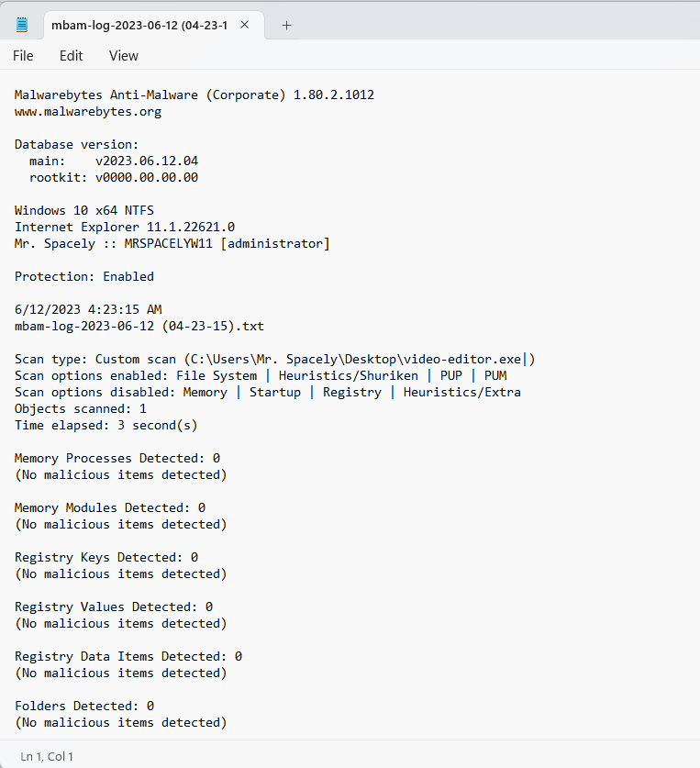The height and width of the screenshot is (768, 700).
Task: Click the 'Internet Explorer 11.1.22621.0' line
Action: [x=125, y=228]
